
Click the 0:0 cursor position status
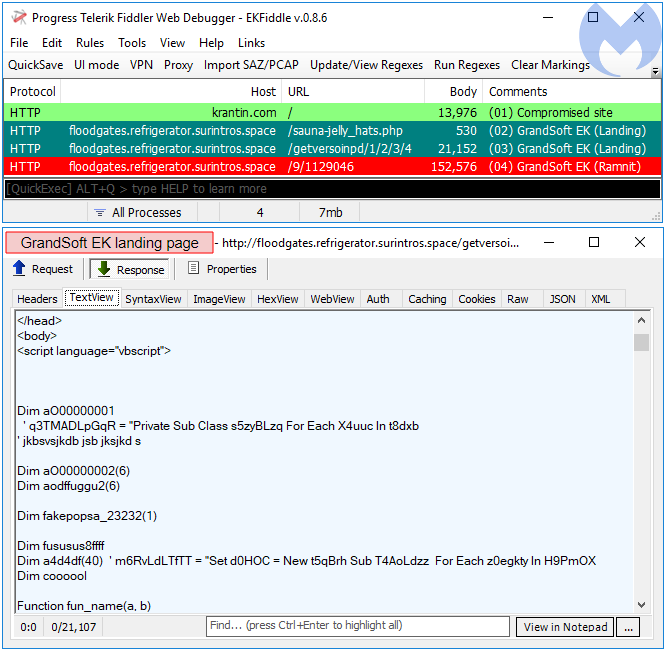click(28, 627)
